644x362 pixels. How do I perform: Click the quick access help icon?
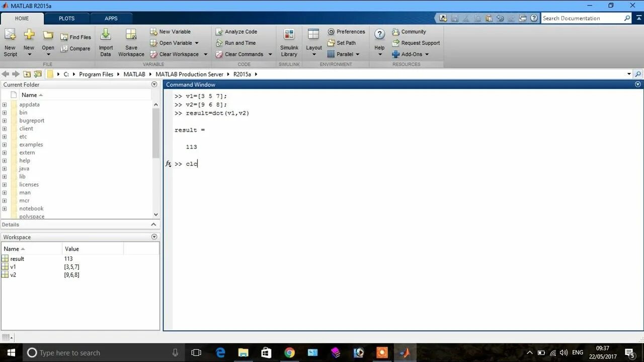(x=534, y=18)
